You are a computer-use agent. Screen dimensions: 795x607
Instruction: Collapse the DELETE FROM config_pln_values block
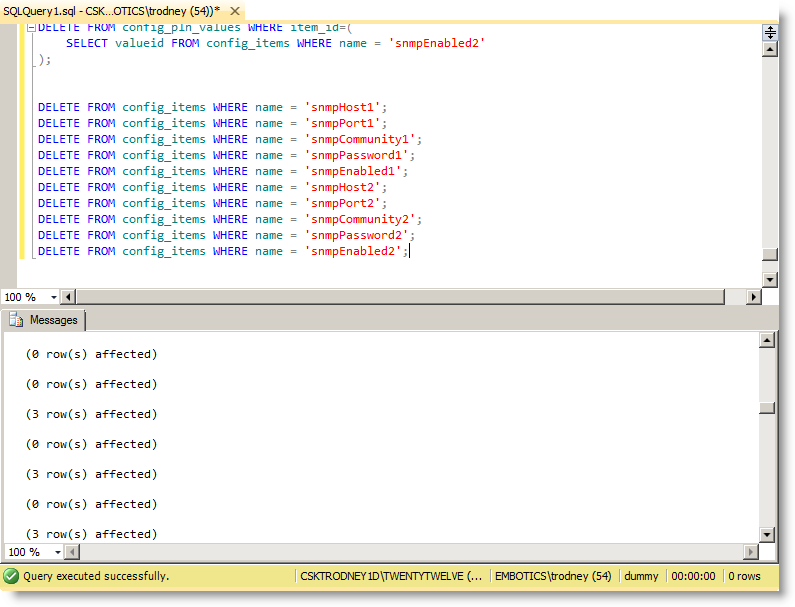(31, 28)
